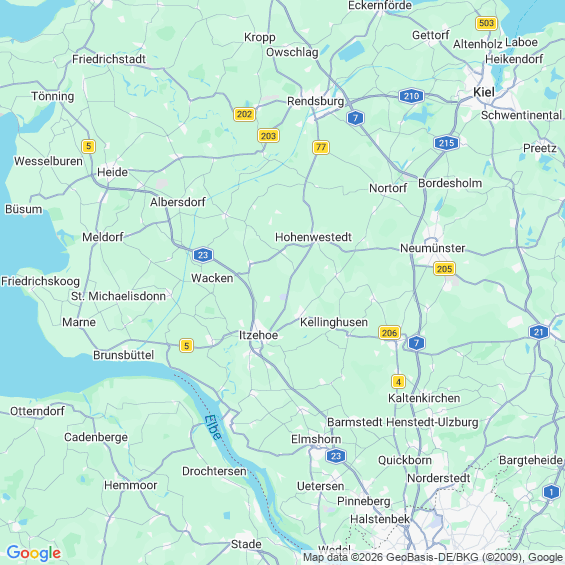
Task: Click the 205 road shield near Neumünster
Action: (x=444, y=269)
